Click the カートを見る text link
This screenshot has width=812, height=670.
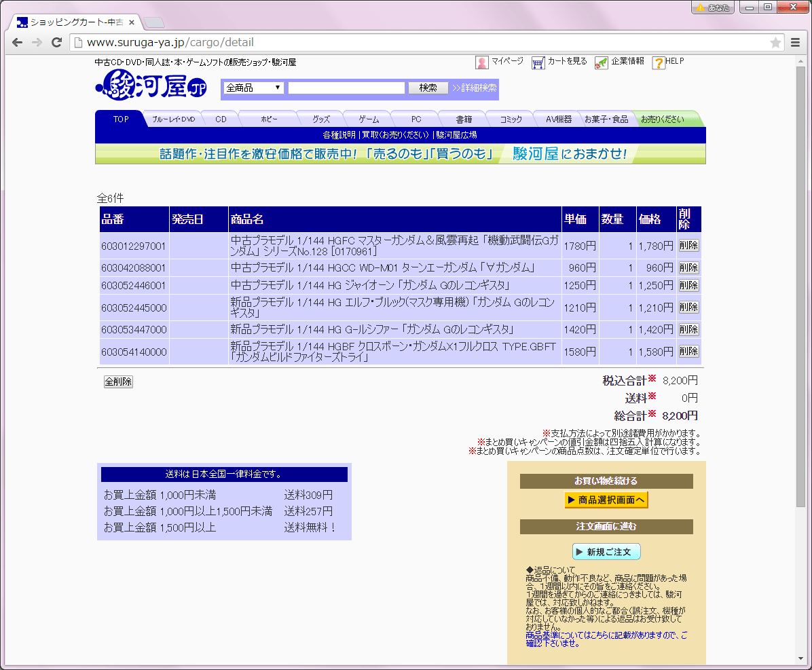(x=568, y=61)
